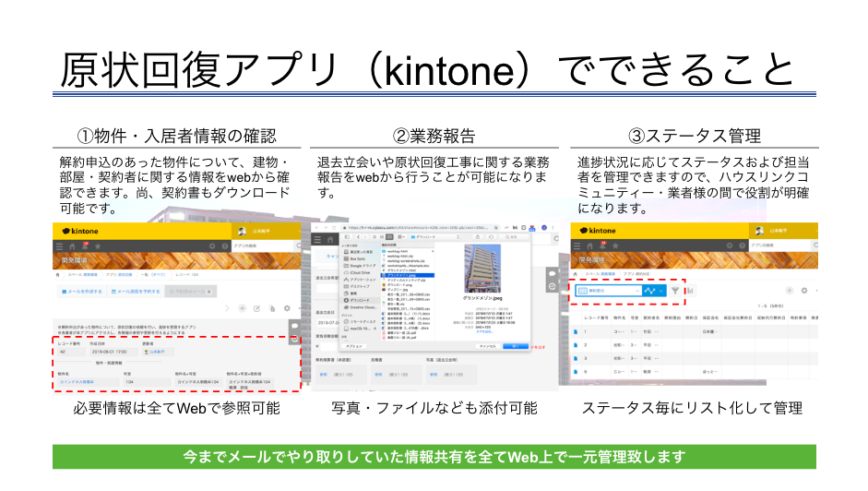This screenshot has height=491, width=868.
Task: Click 山本 link under 更新者 field
Action: (157, 352)
